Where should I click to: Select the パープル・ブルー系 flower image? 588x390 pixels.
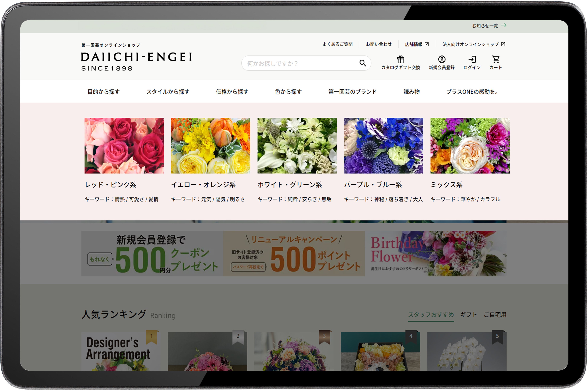tap(383, 146)
